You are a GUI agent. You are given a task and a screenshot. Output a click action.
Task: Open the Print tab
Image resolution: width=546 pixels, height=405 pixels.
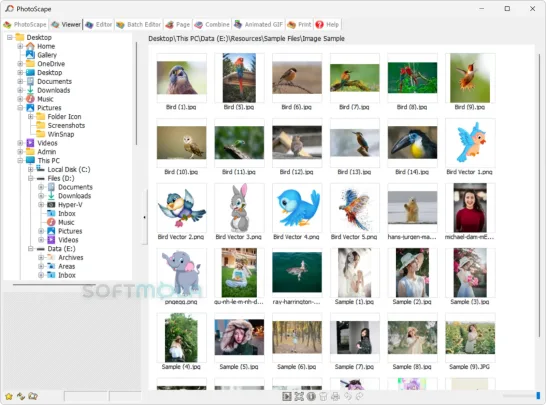299,24
